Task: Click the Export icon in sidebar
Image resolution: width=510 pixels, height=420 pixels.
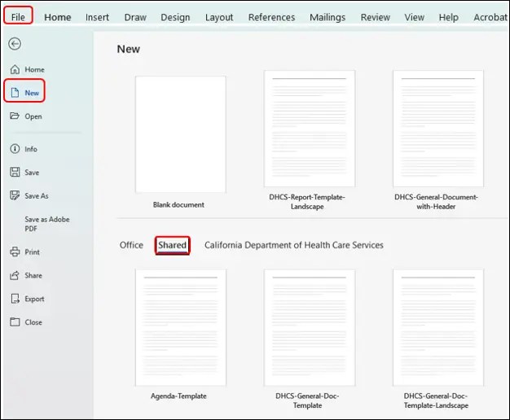Action: 15,299
